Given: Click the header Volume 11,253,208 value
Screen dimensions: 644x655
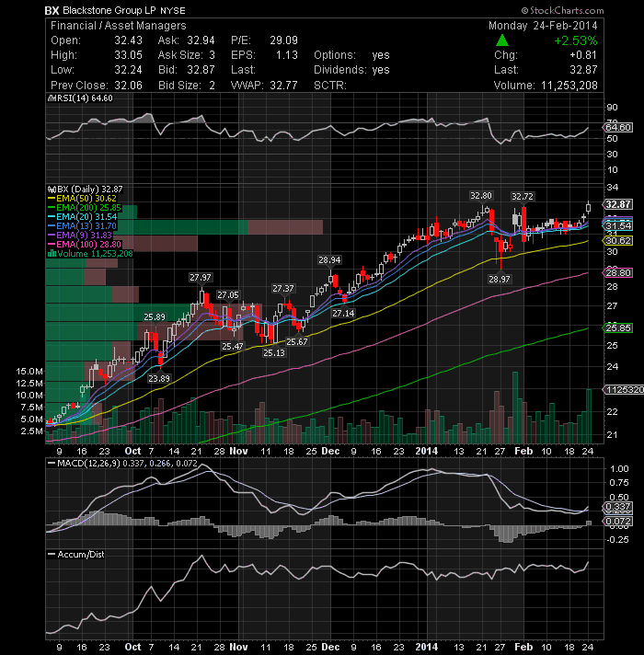Looking at the screenshot, I should coord(569,86).
